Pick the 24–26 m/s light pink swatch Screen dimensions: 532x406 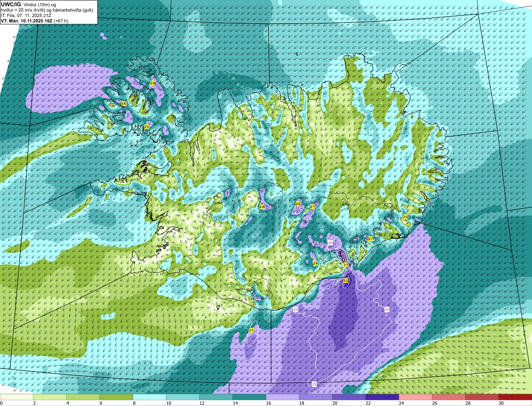point(416,397)
